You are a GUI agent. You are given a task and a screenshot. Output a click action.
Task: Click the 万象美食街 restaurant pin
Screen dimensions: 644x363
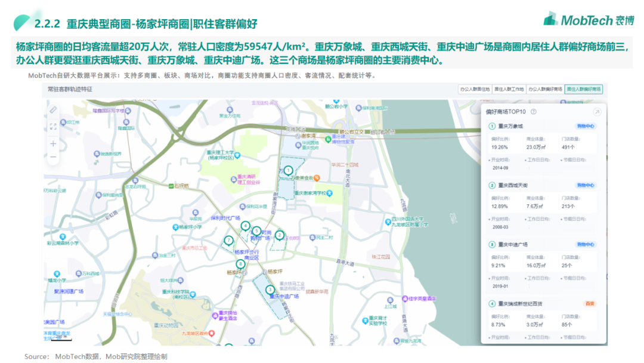click(317, 178)
